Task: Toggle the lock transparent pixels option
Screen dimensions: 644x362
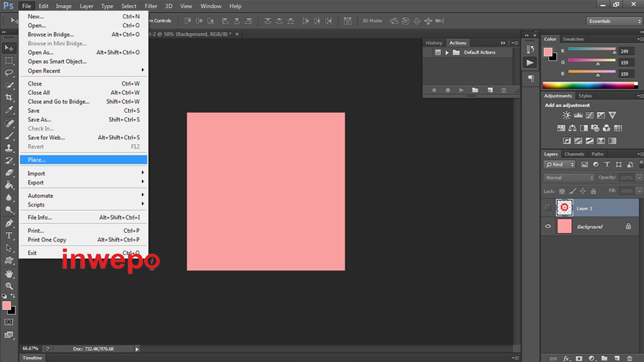Action: click(x=562, y=192)
